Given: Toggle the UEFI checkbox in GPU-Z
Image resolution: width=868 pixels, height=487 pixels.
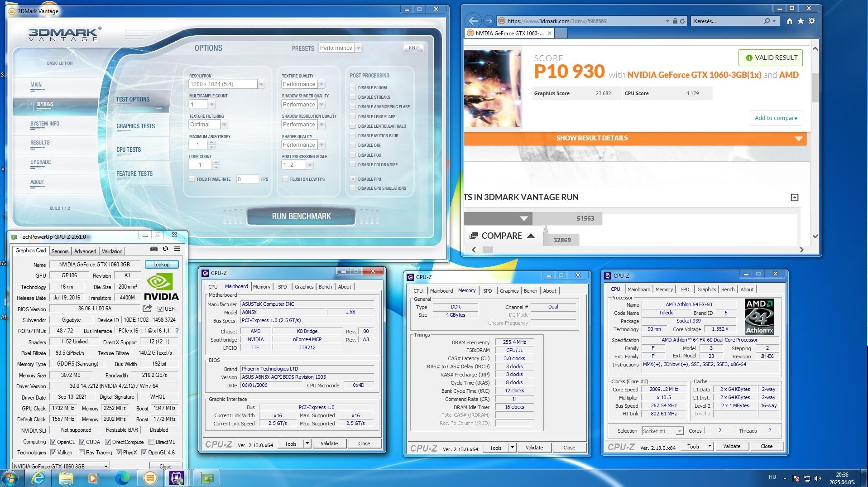Looking at the screenshot, I should point(160,309).
